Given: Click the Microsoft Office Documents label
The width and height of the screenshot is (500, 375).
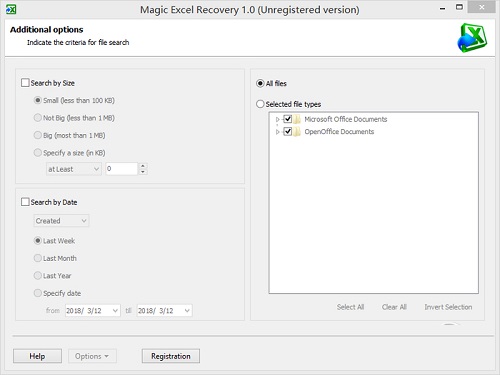Looking at the screenshot, I should click(x=346, y=119).
